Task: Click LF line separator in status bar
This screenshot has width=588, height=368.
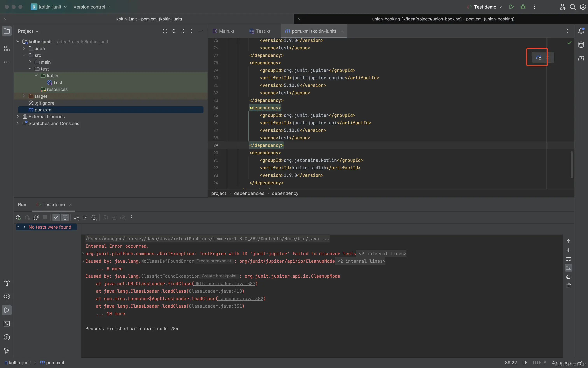Action: click(525, 363)
